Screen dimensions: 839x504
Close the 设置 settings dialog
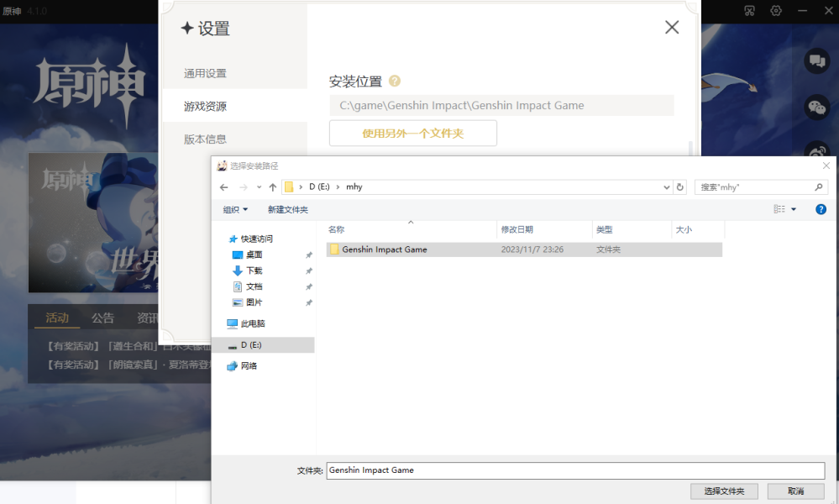(x=672, y=27)
